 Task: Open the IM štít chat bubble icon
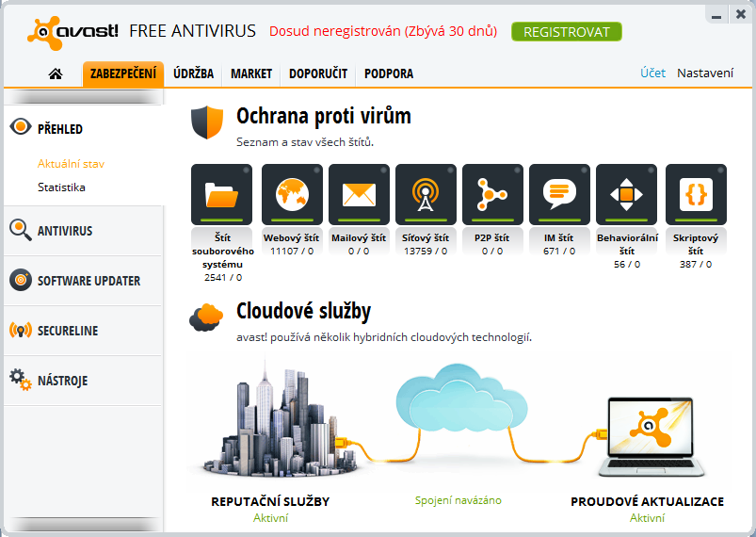pos(559,194)
